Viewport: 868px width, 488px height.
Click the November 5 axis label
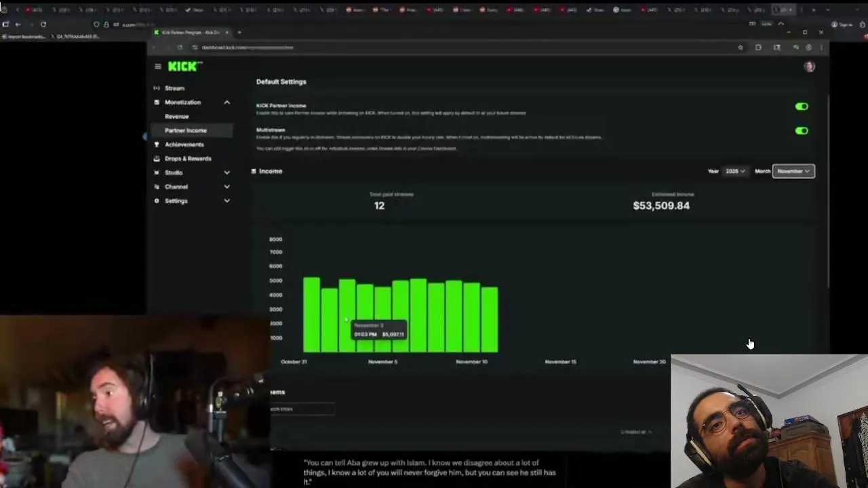tap(382, 362)
